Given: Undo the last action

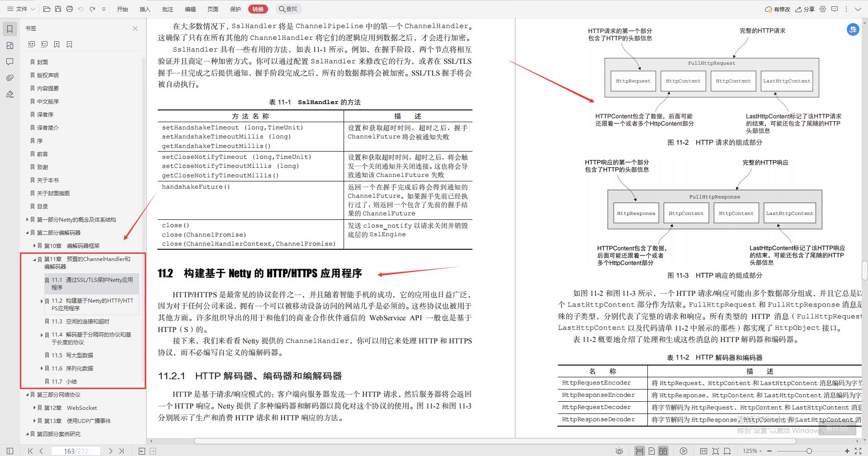Looking at the screenshot, I should click(x=81, y=9).
